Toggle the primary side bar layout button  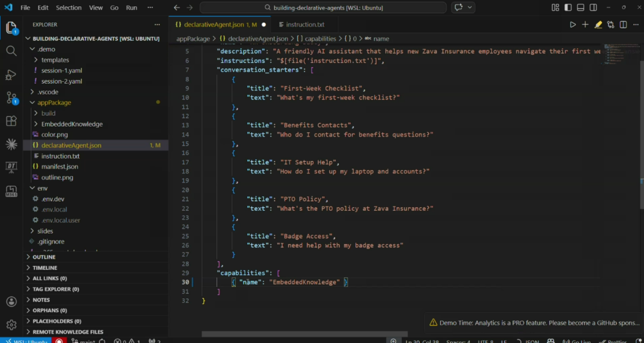(x=569, y=8)
